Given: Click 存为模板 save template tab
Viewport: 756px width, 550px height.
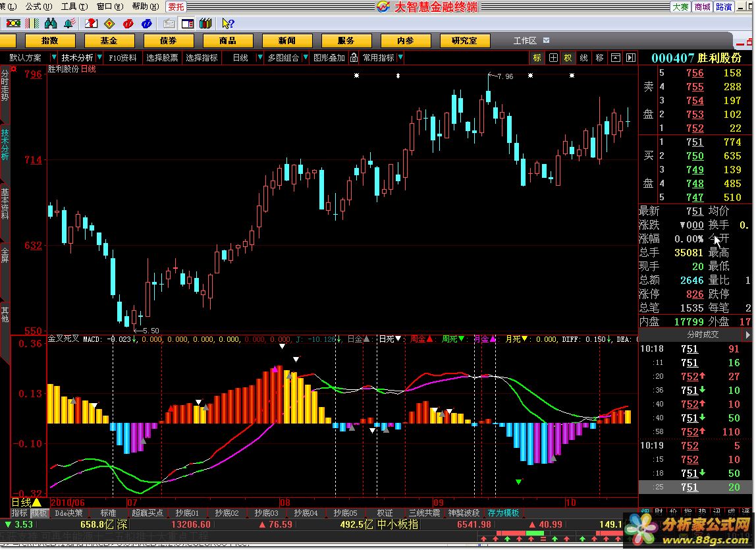Looking at the screenshot, I should (503, 513).
